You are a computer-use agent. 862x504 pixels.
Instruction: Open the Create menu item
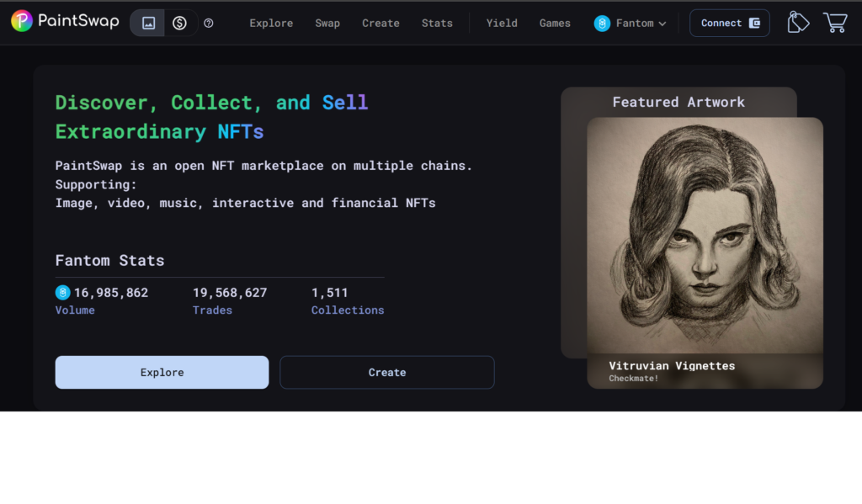380,23
